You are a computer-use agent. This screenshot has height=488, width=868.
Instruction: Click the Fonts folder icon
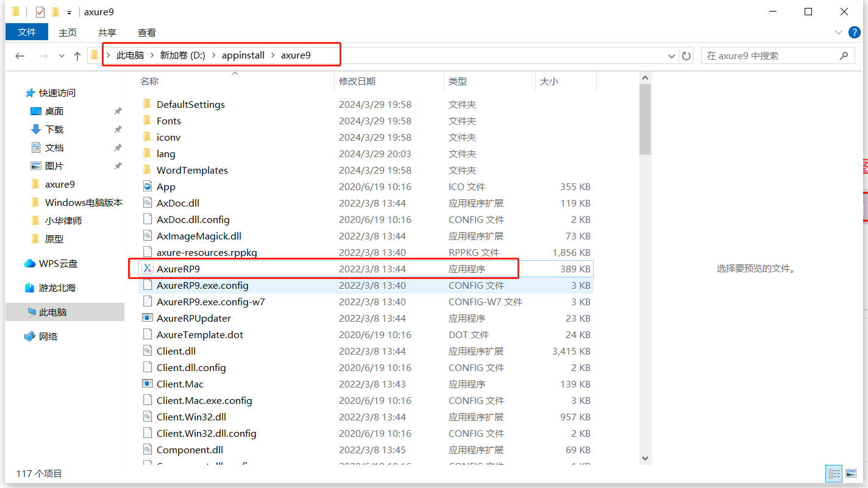click(x=147, y=121)
